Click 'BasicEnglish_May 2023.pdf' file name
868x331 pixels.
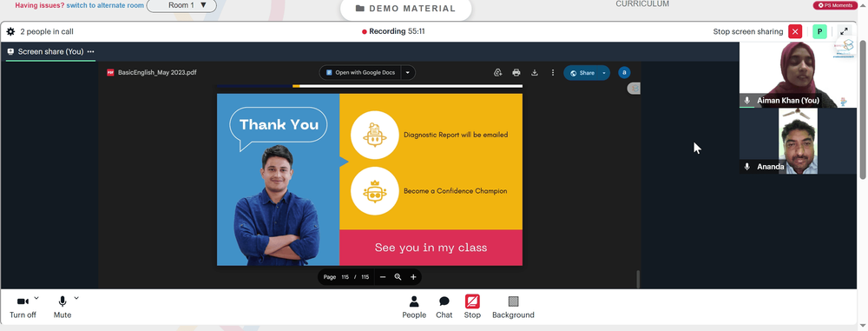(157, 73)
